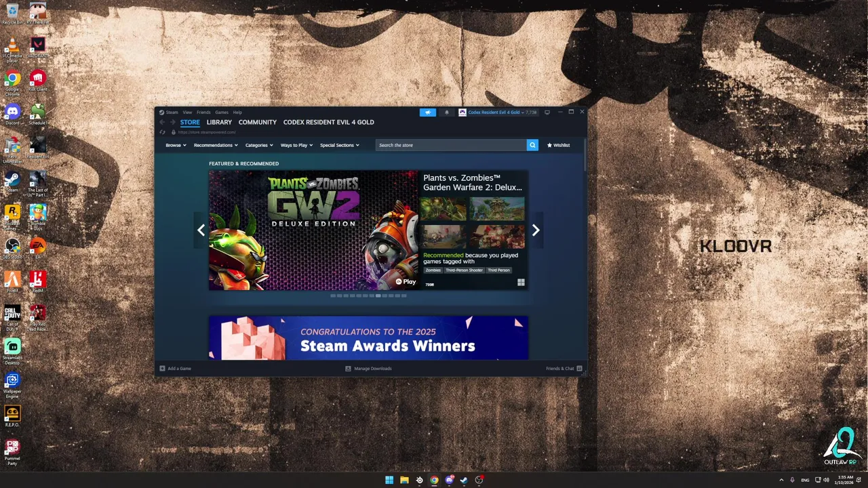Launch The Last of Us Part I shortcut
Screen dimensions: 868x488
pyautogui.click(x=38, y=184)
